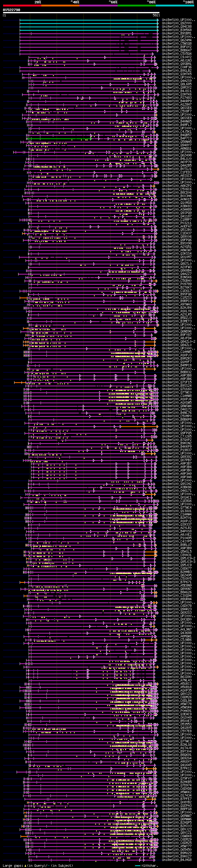Screen dimensions: 197x868
Task: Select label UniRef100_B4MFL7
Action: point(177,125)
